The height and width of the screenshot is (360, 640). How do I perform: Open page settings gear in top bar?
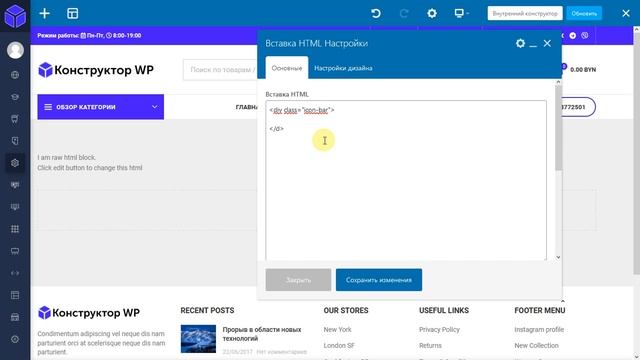[432, 13]
